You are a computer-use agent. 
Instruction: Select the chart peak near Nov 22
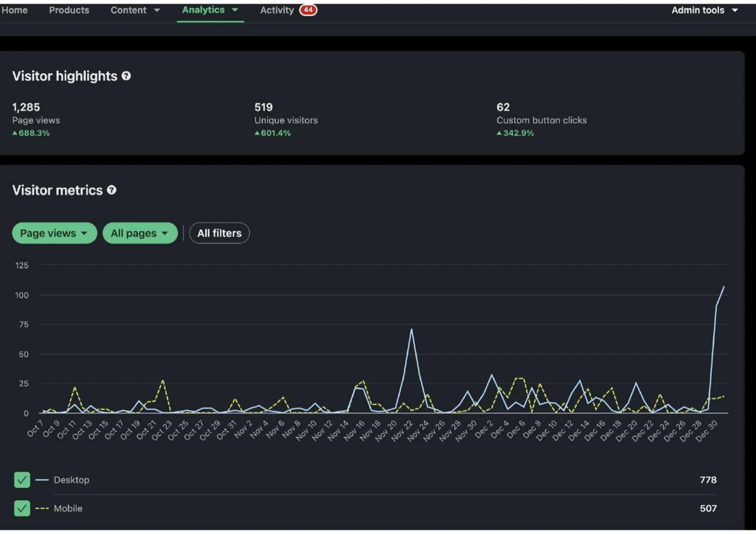(x=412, y=329)
